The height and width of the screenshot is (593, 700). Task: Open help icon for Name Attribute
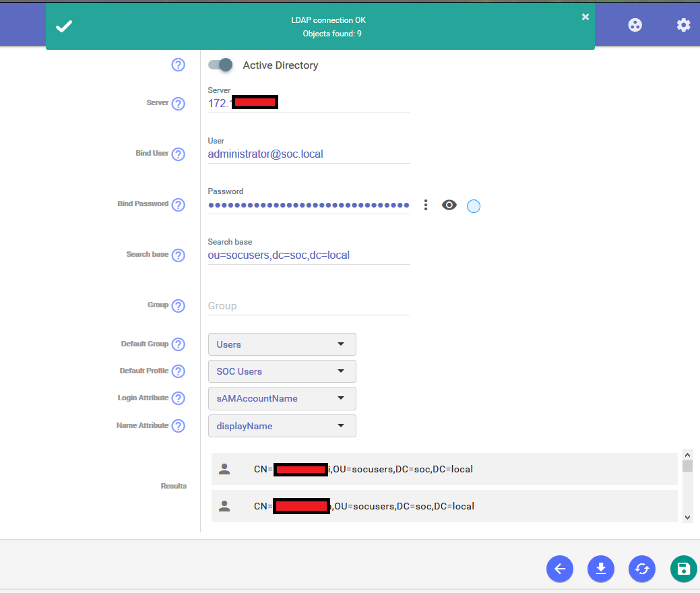(178, 426)
